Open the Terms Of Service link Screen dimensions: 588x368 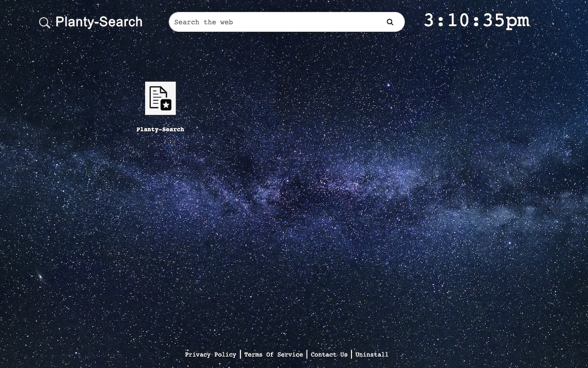click(273, 355)
